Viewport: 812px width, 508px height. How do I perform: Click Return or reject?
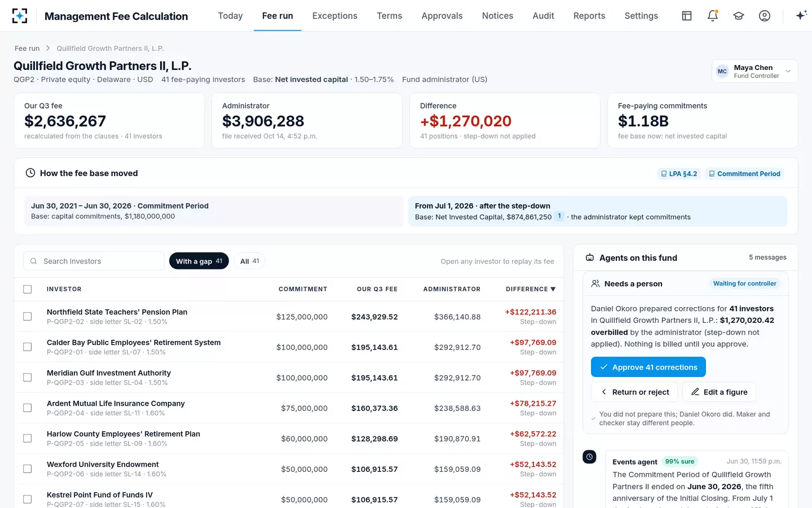pyautogui.click(x=635, y=392)
